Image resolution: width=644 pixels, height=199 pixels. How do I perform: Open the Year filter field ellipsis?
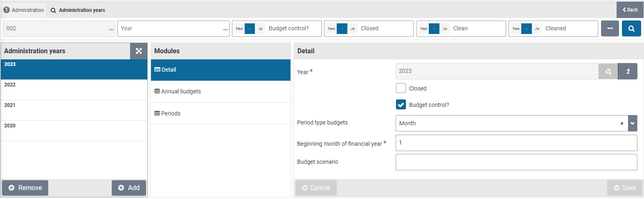coord(225,29)
